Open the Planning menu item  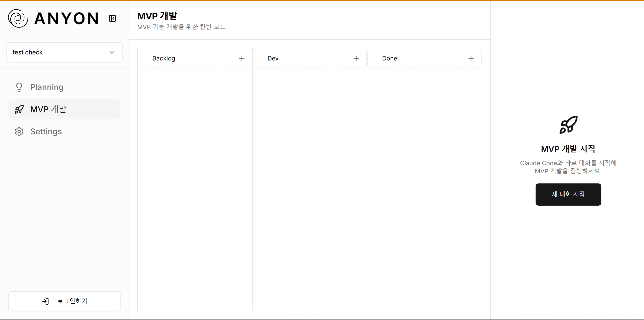click(x=47, y=87)
